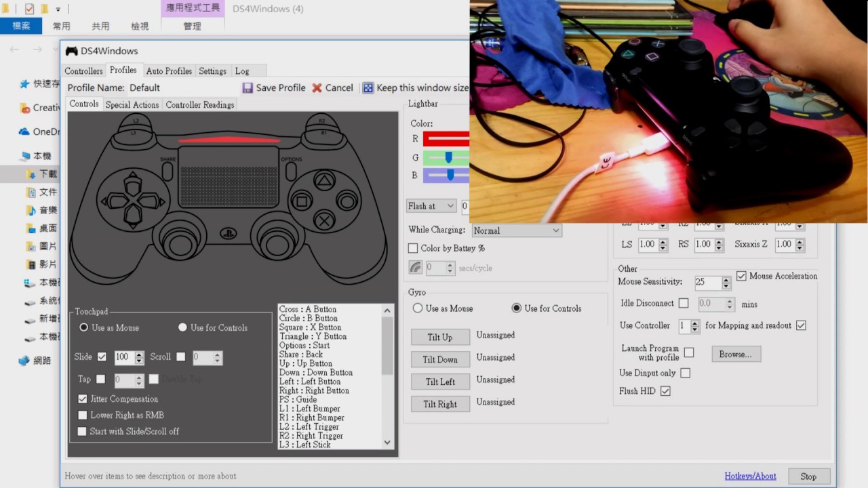
Task: Open the Flash at dropdown
Action: 431,205
